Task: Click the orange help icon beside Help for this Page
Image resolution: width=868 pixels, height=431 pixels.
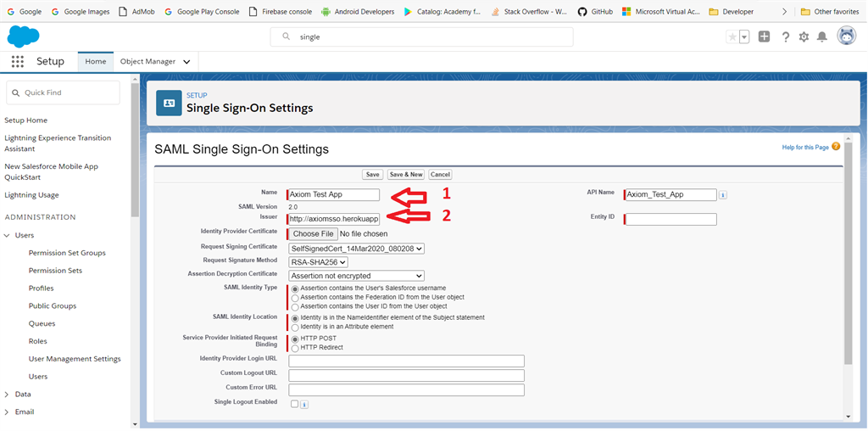Action: (x=836, y=147)
